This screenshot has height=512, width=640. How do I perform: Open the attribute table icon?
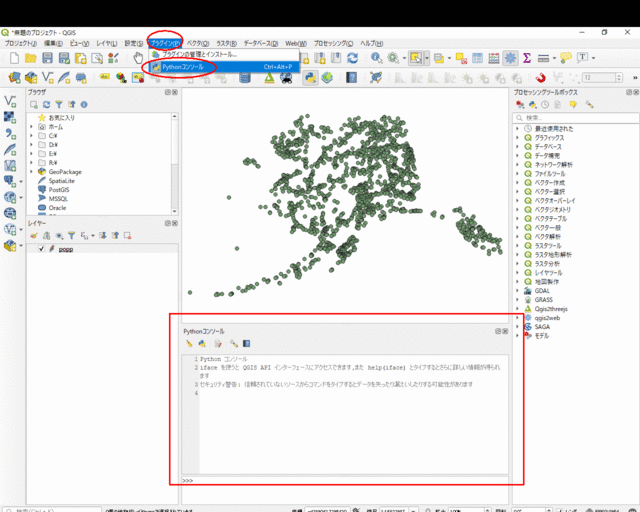coord(478,58)
